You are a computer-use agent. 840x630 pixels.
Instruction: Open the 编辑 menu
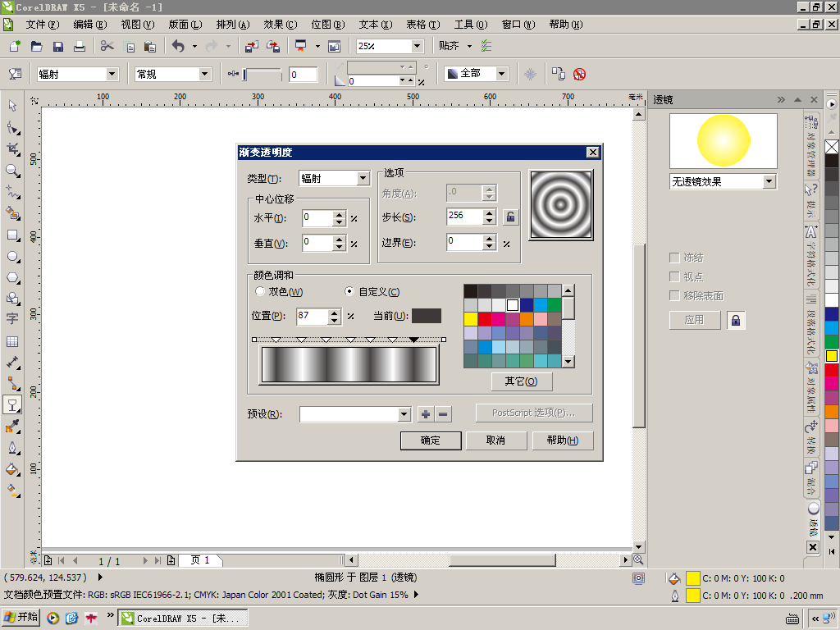click(x=90, y=25)
